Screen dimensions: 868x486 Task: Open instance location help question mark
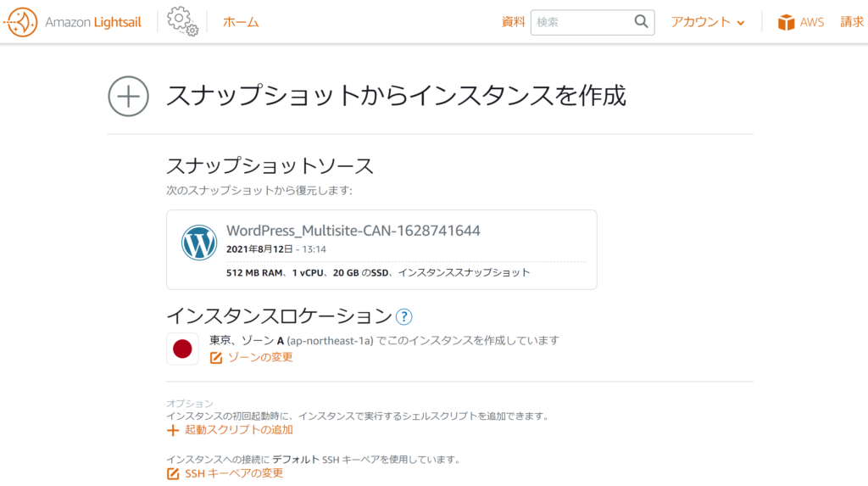[x=403, y=316]
